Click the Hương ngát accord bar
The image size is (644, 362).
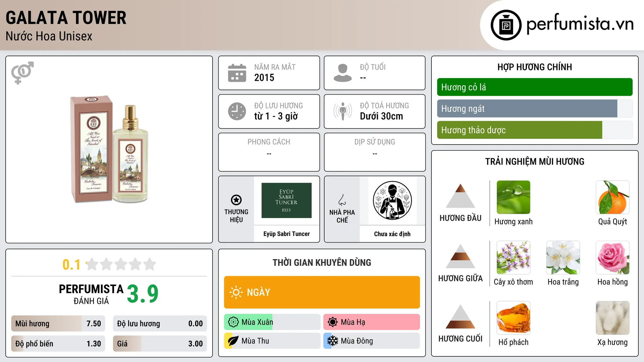coord(535,108)
